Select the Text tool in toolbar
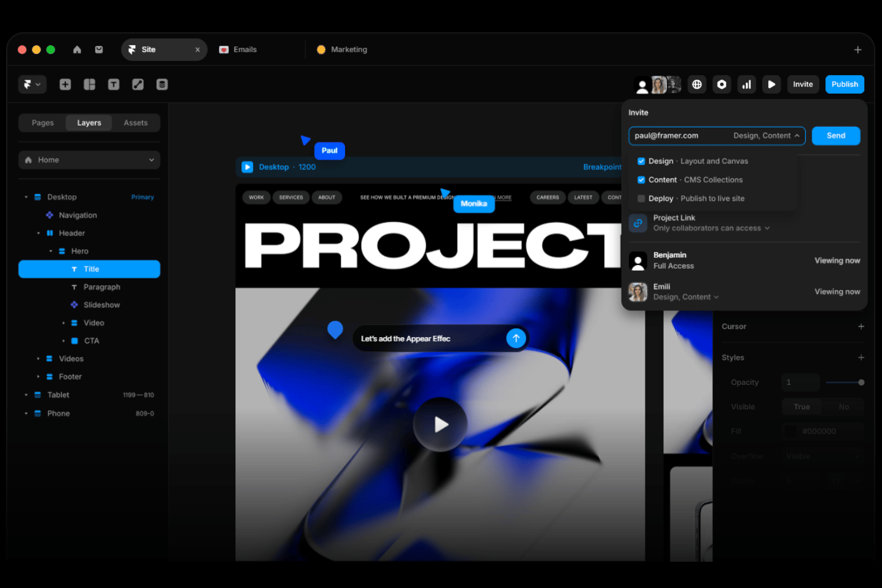 tap(114, 85)
